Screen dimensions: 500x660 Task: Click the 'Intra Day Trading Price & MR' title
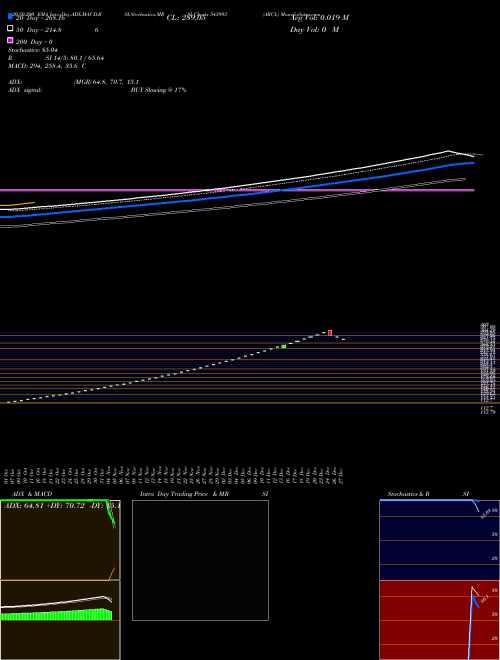coord(184,494)
